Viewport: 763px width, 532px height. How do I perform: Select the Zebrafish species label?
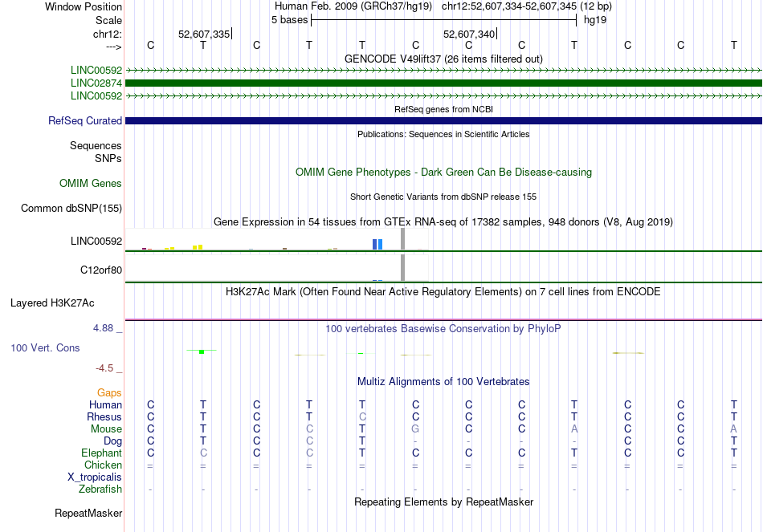click(x=100, y=489)
